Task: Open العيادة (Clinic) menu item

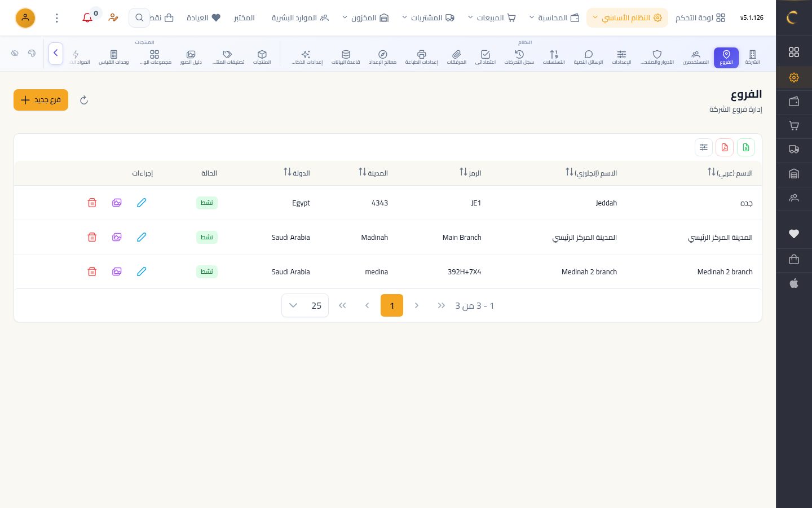Action: pyautogui.click(x=204, y=18)
